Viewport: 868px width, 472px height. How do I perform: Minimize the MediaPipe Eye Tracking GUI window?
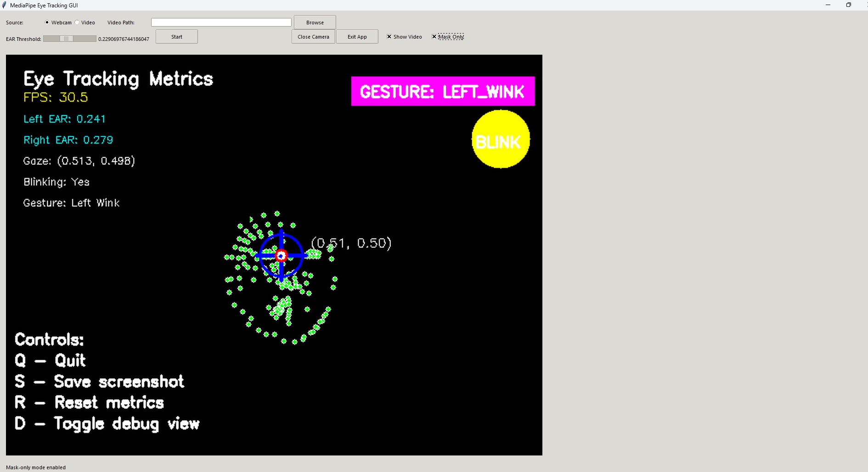[828, 5]
